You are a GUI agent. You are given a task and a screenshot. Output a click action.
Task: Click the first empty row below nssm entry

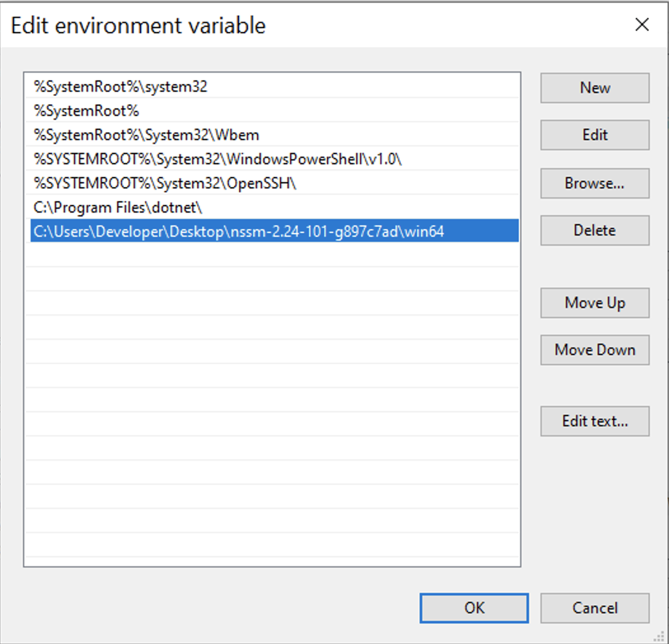tap(272, 255)
